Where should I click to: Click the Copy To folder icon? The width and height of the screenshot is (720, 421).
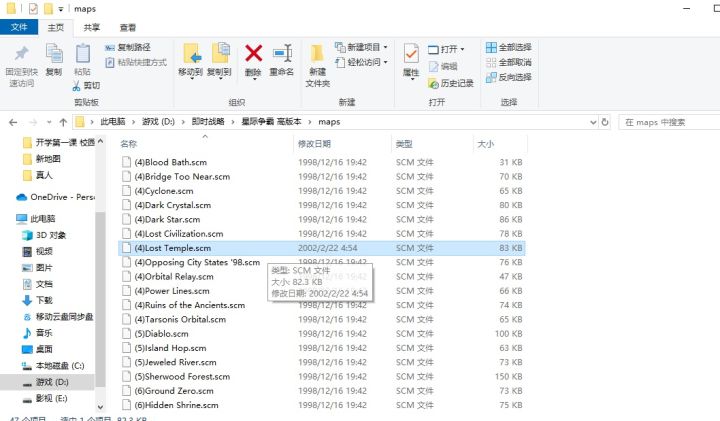click(x=221, y=53)
